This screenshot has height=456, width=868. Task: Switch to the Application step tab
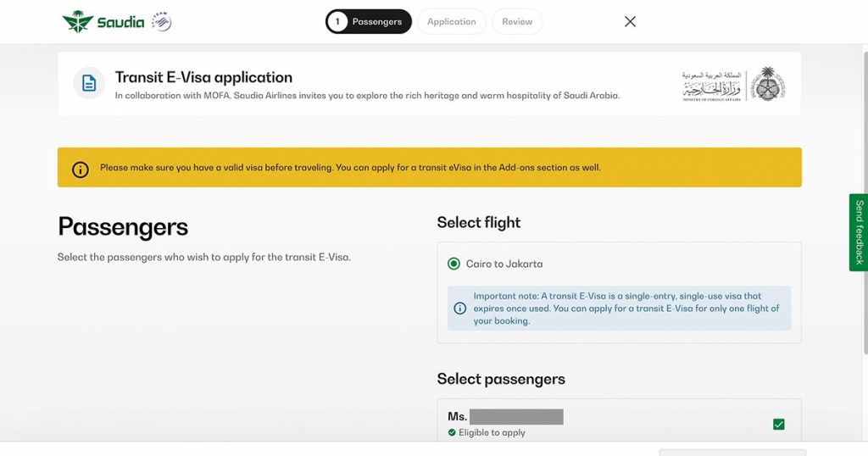[x=451, y=22]
